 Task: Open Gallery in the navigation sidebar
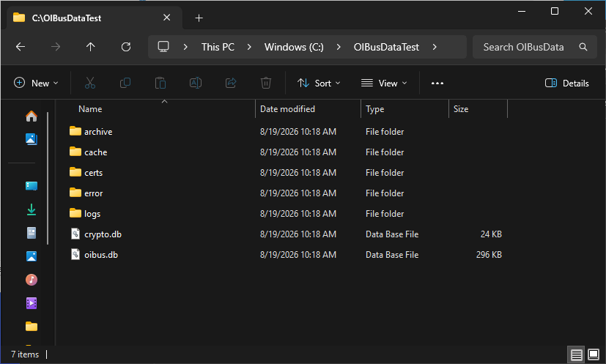coord(32,139)
